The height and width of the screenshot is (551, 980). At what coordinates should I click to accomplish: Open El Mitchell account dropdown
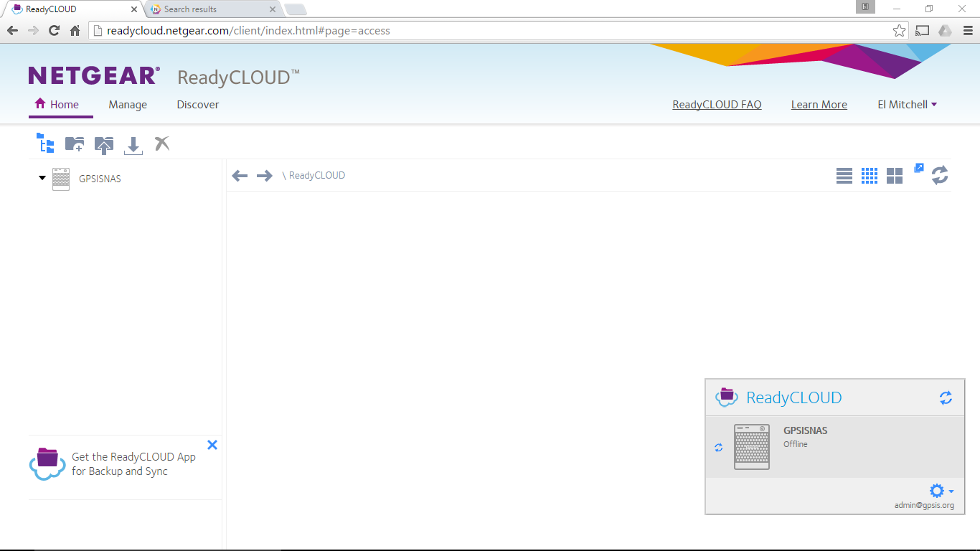click(908, 105)
